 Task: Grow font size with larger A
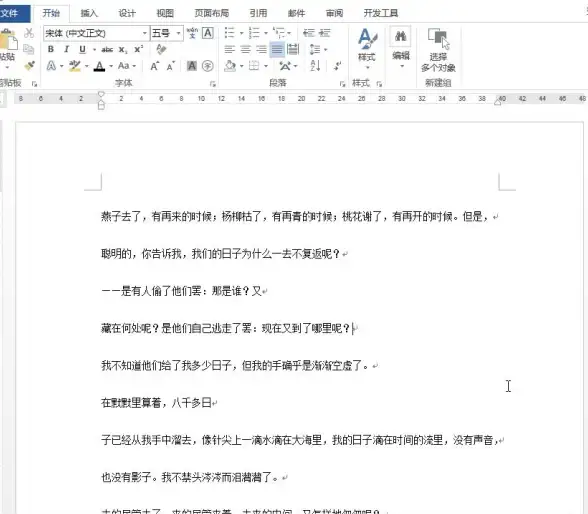[x=154, y=66]
